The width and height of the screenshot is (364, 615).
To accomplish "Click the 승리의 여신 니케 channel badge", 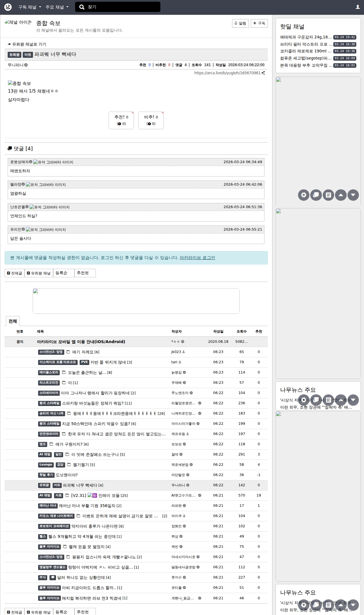I will [51, 413].
